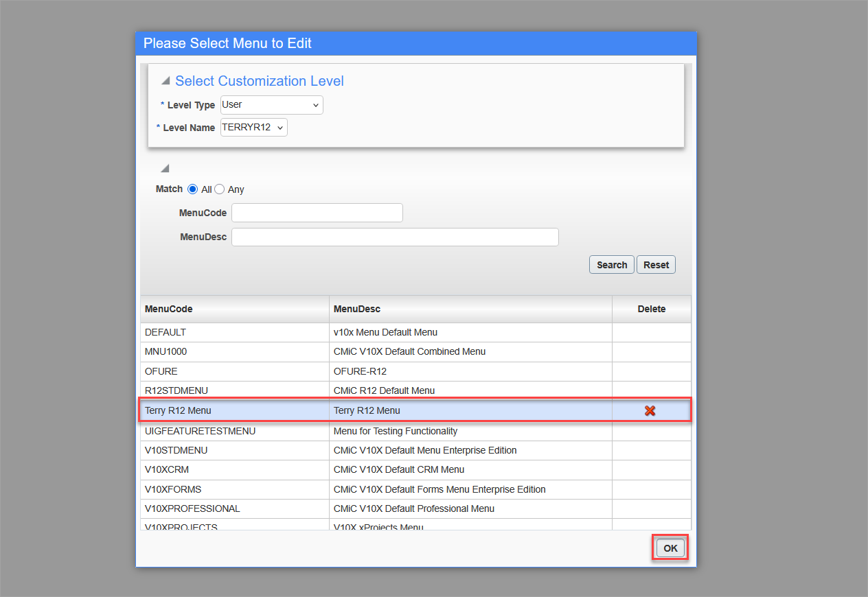This screenshot has width=868, height=597.
Task: Click 'CMiC V10X Default Combined Menu' description
Action: click(x=409, y=351)
